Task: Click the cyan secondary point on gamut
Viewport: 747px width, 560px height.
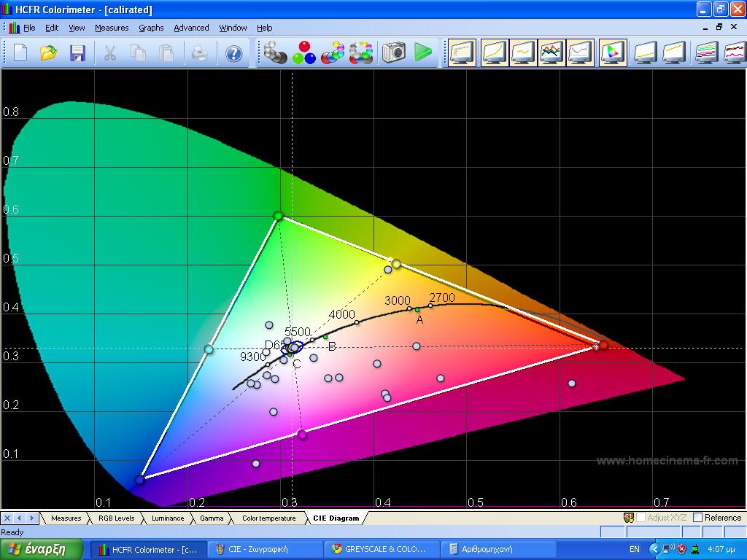Action: pos(208,349)
